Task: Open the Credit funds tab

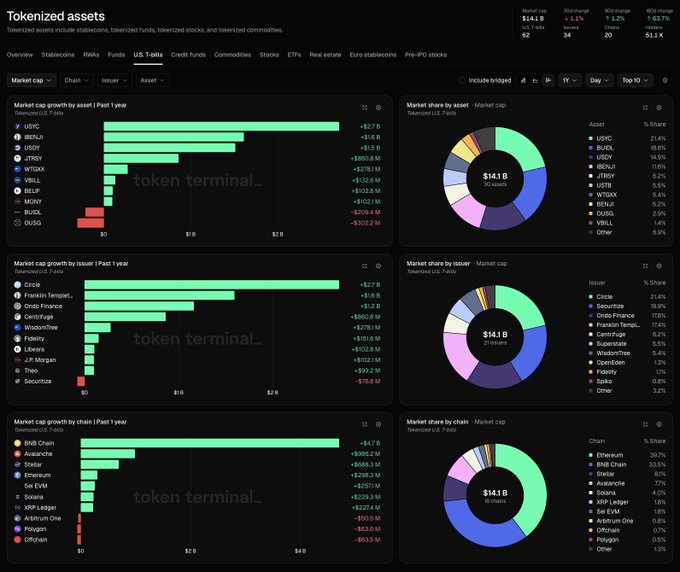Action: [x=188, y=55]
